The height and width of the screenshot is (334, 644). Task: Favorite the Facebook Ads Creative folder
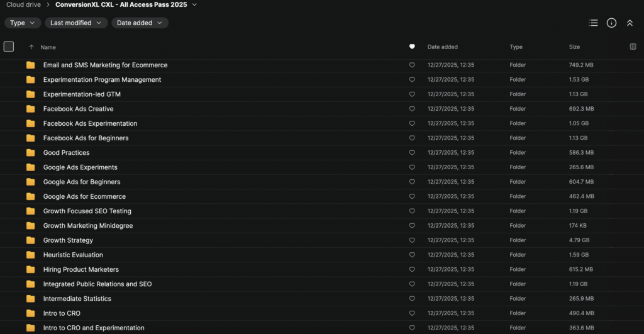point(412,109)
